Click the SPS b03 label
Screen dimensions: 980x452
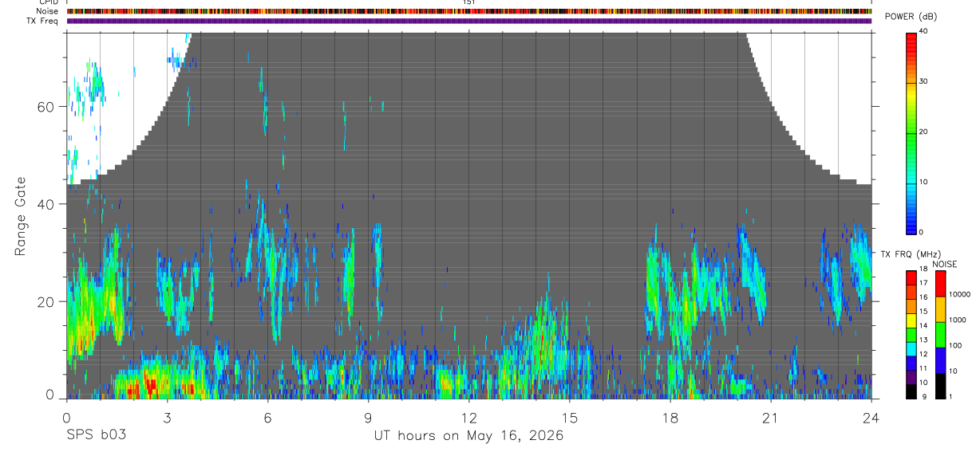(96, 436)
